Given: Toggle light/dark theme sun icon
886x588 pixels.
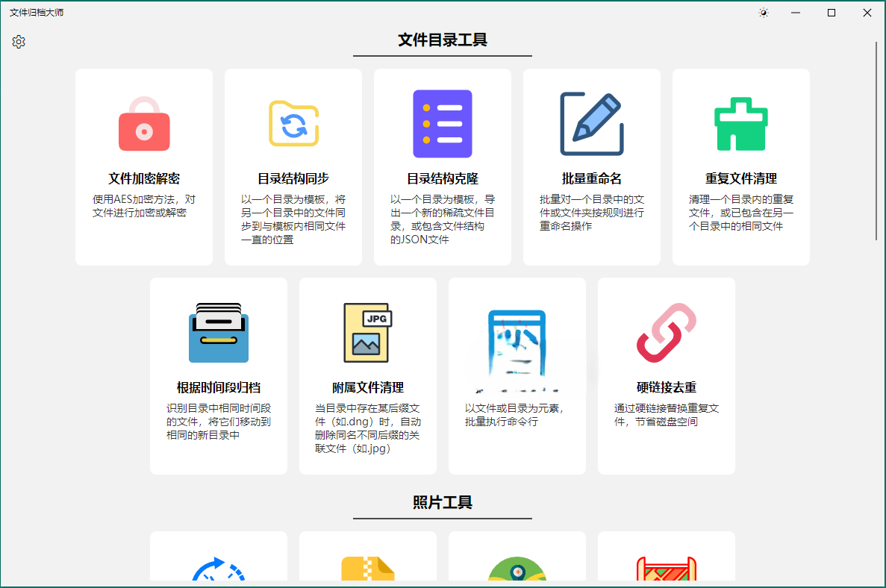Looking at the screenshot, I should click(764, 13).
